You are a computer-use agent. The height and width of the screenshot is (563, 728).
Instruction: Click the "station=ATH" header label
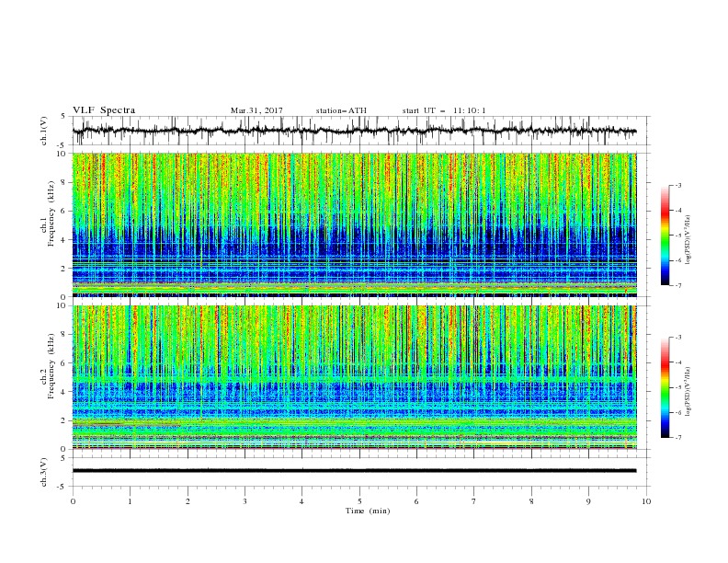(x=341, y=110)
